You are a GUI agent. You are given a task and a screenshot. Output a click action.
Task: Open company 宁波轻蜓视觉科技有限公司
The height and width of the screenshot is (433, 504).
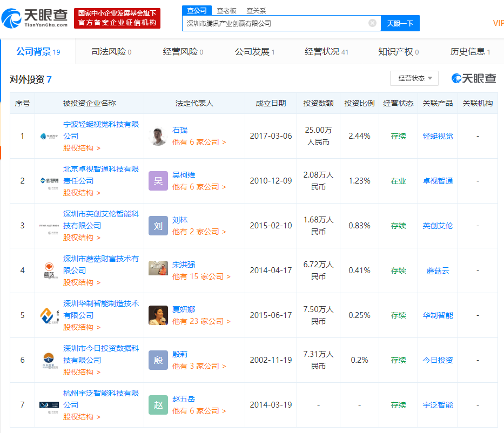click(x=101, y=130)
